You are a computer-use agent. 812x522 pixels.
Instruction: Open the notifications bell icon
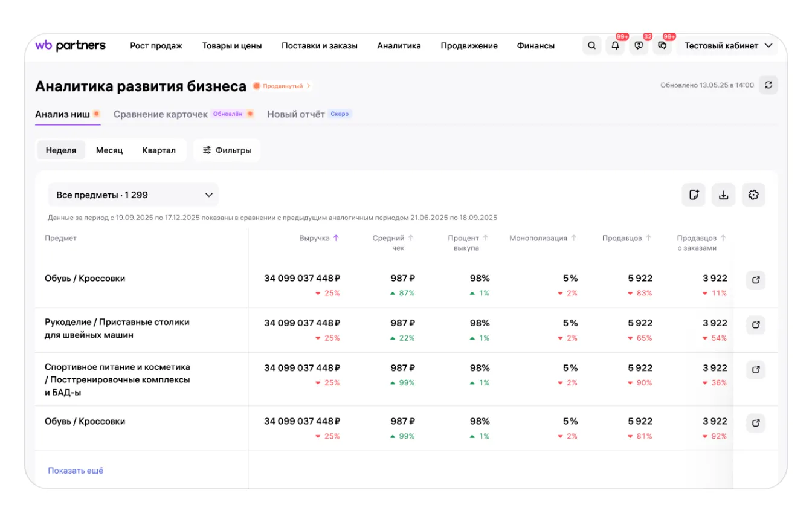pyautogui.click(x=615, y=46)
